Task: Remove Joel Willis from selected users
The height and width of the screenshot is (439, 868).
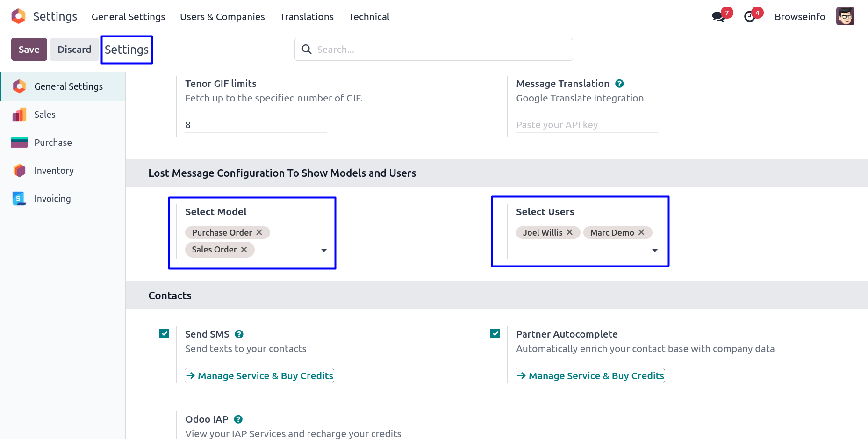Action: point(570,232)
